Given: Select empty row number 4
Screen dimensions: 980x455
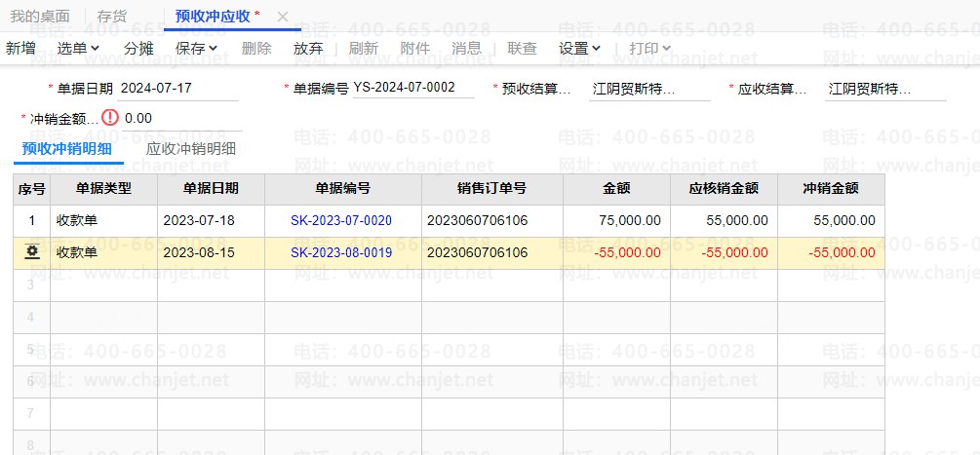Looking at the screenshot, I should click(32, 318).
